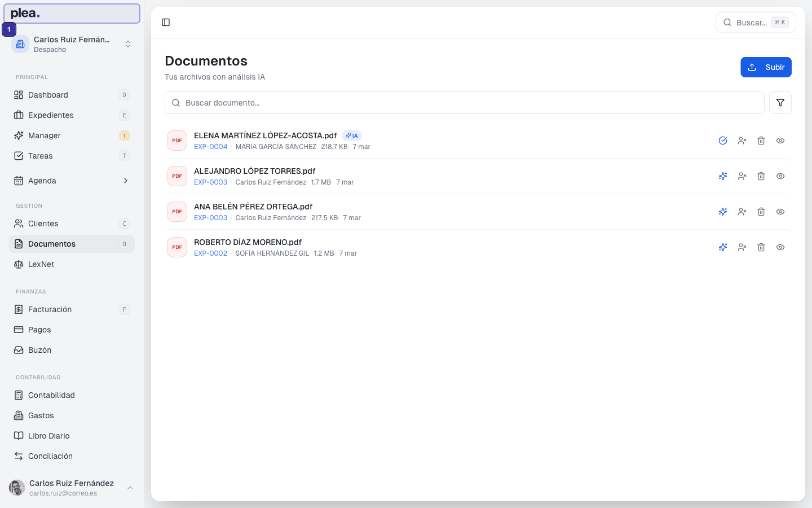
Task: Open AI analysis for ALEJANDRO LÓPEZ TORRES.pdf
Action: click(723, 176)
